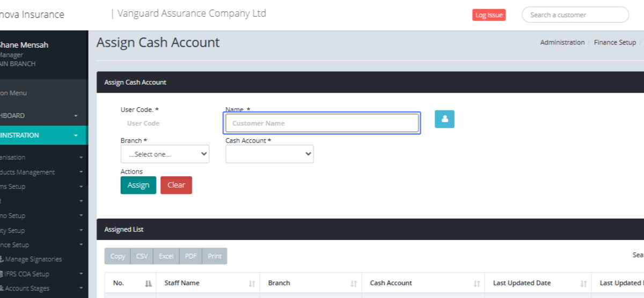
Task: Click sort icon in Staff Name column
Action: (252, 284)
